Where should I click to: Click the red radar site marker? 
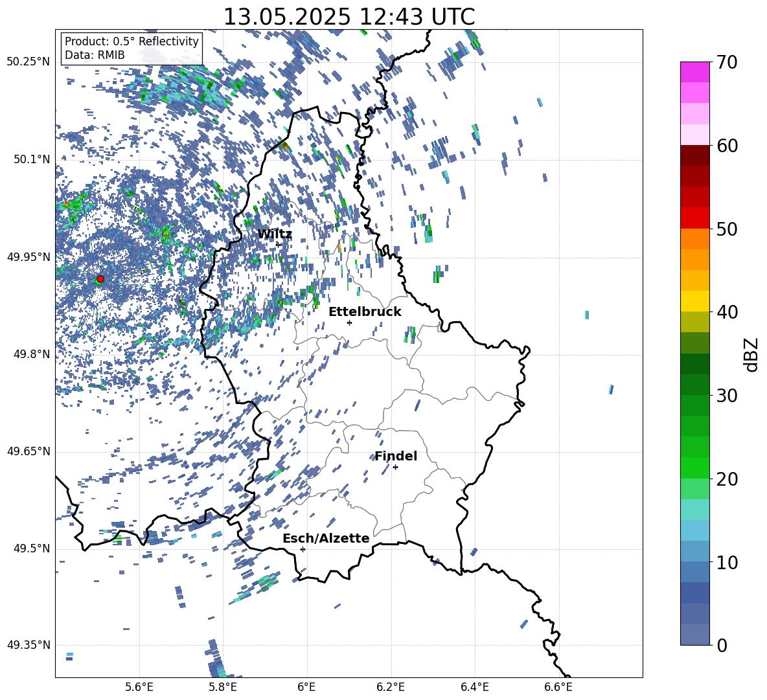click(100, 279)
